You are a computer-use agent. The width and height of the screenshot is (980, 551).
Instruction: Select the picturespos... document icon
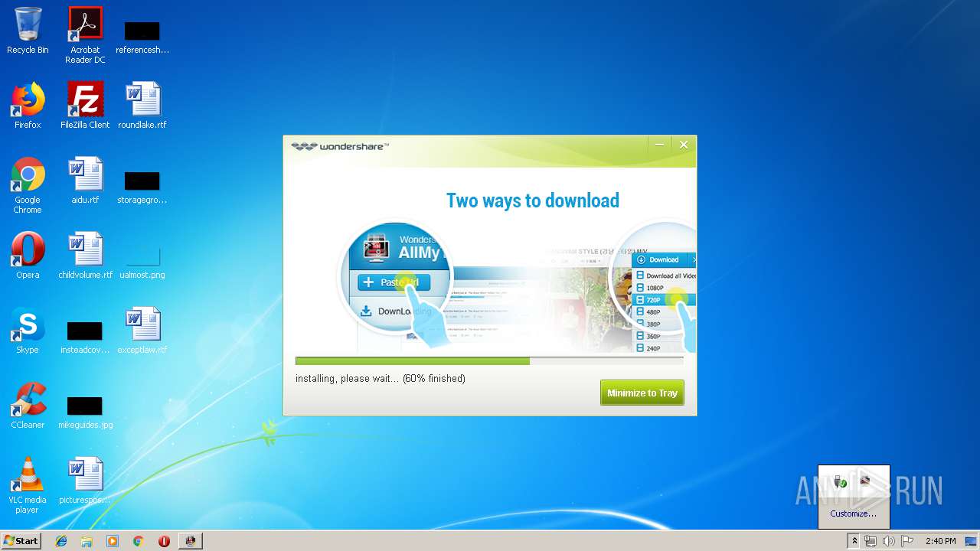85,481
